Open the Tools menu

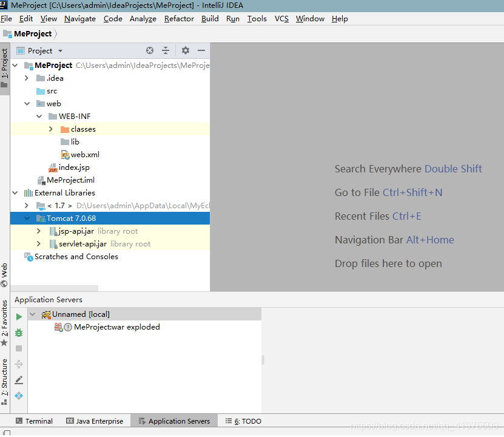click(257, 19)
